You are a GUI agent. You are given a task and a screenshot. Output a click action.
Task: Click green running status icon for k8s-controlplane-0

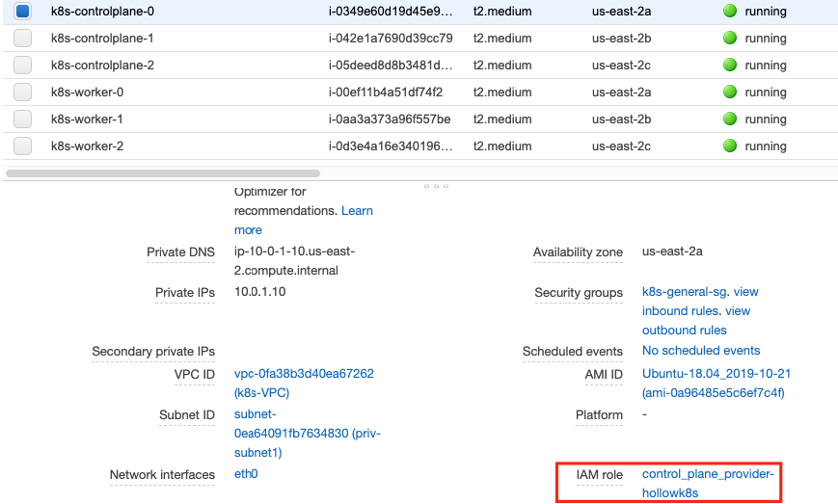tap(729, 12)
